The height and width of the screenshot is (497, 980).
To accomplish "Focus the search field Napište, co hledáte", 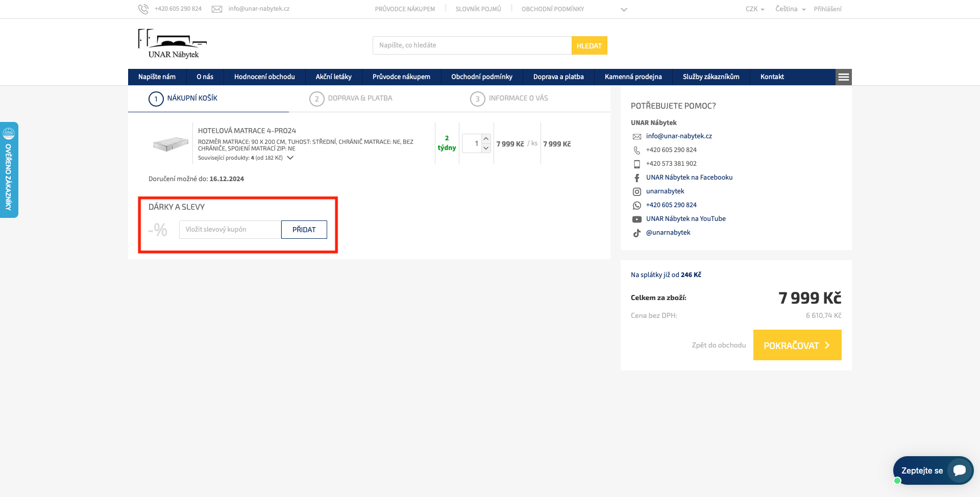I will pyautogui.click(x=472, y=45).
